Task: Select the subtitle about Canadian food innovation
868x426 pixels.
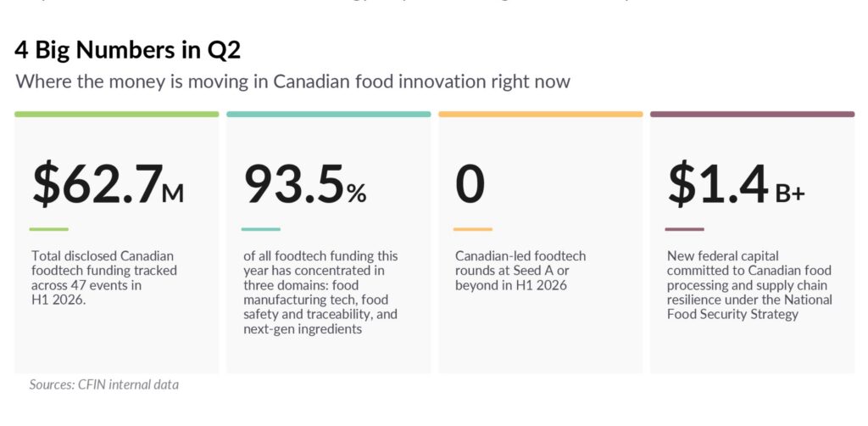Action: coord(292,81)
